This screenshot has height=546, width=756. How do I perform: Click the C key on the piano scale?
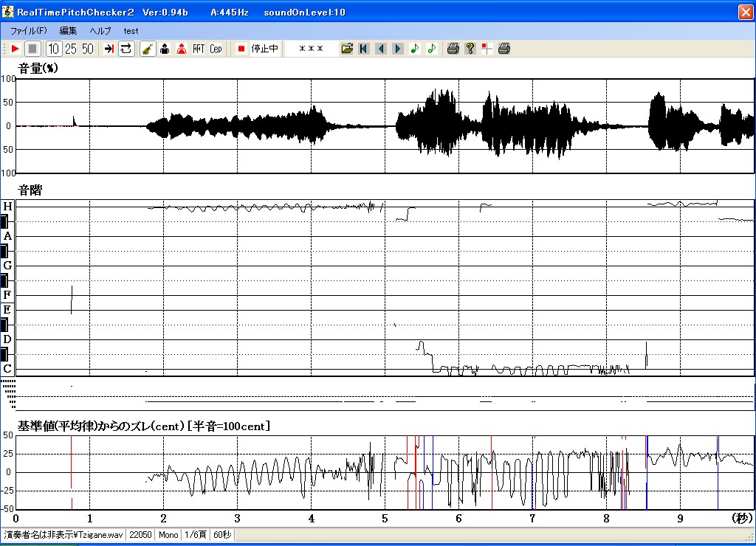pos(7,369)
